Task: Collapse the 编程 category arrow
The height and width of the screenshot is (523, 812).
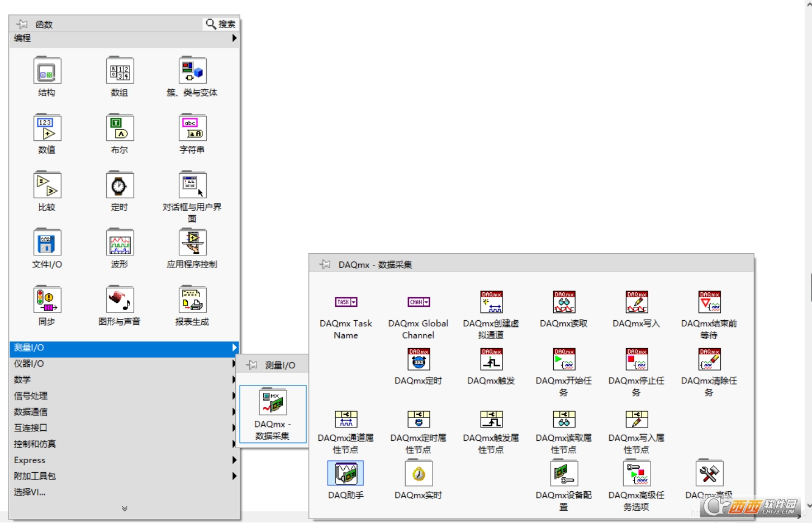Action: pyautogui.click(x=234, y=38)
